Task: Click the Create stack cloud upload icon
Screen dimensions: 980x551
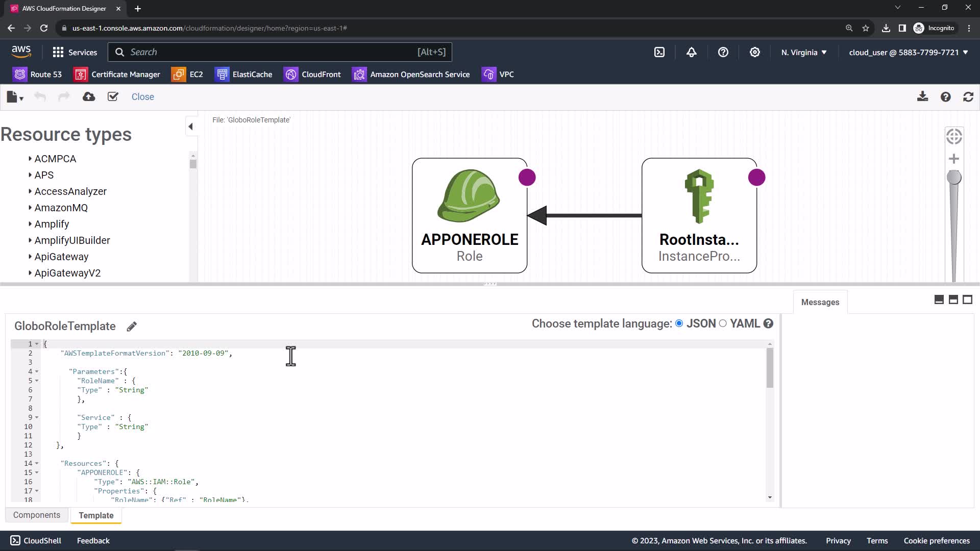Action: tap(89, 97)
